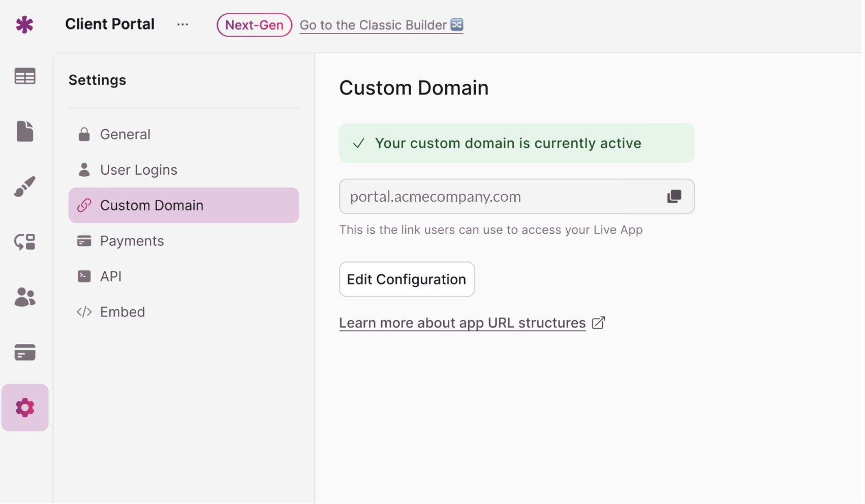Open the payments card sidebar icon
The width and height of the screenshot is (865, 504).
pos(24,352)
